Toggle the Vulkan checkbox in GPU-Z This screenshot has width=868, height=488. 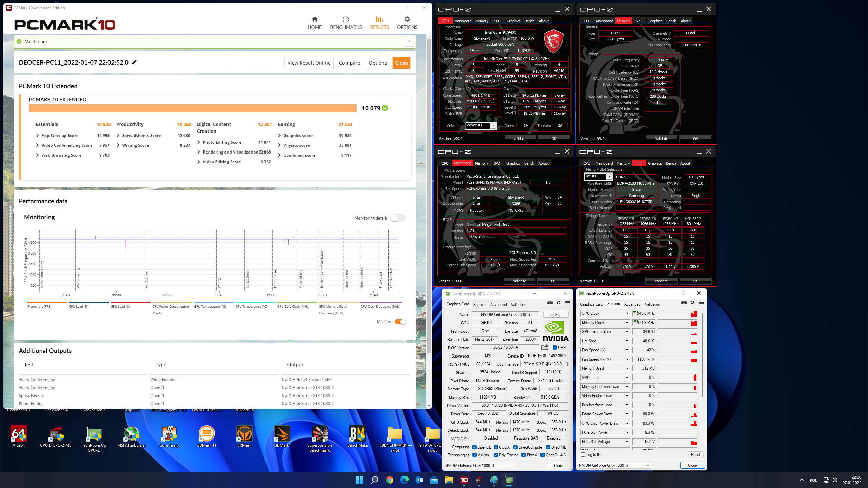click(475, 455)
